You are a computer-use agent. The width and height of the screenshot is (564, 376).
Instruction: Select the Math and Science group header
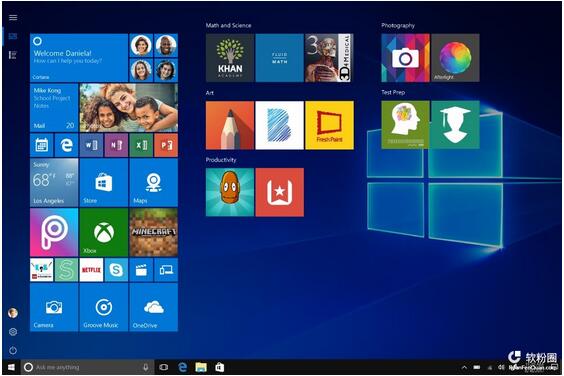228,26
